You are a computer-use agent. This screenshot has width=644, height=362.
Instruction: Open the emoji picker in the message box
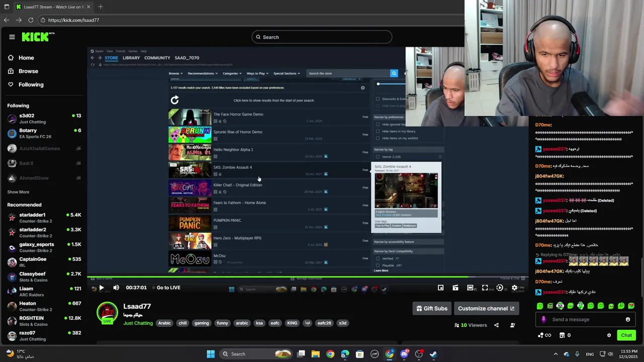[628, 319]
